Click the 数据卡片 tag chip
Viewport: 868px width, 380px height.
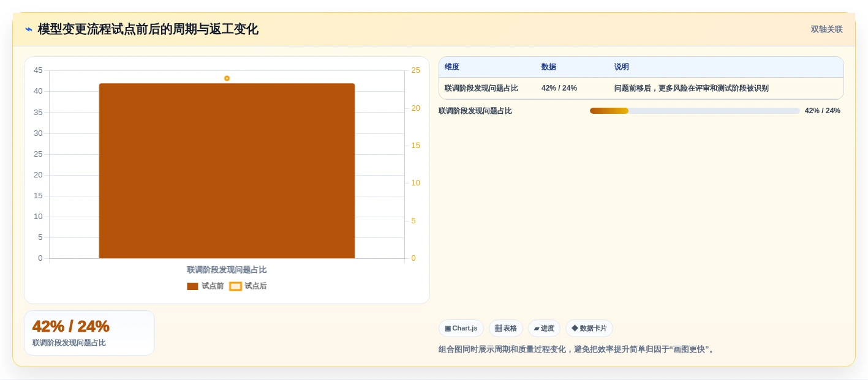[x=589, y=328]
